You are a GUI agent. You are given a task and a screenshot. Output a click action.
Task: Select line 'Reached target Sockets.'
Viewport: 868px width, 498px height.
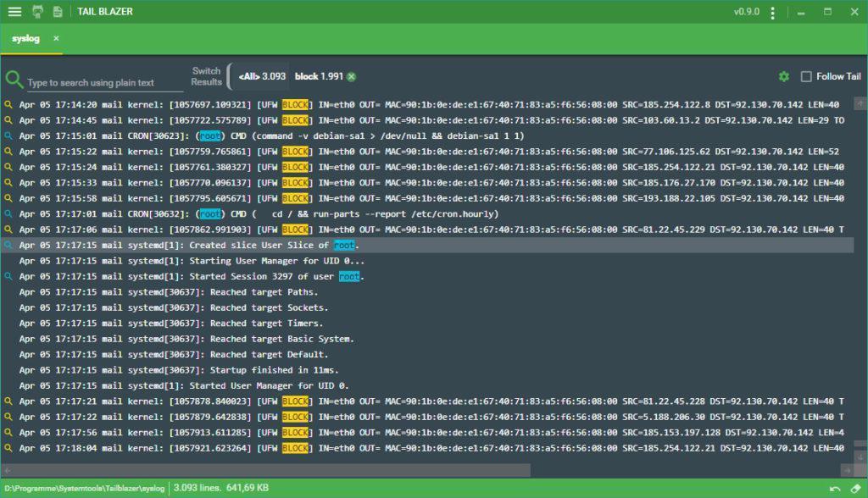point(427,307)
